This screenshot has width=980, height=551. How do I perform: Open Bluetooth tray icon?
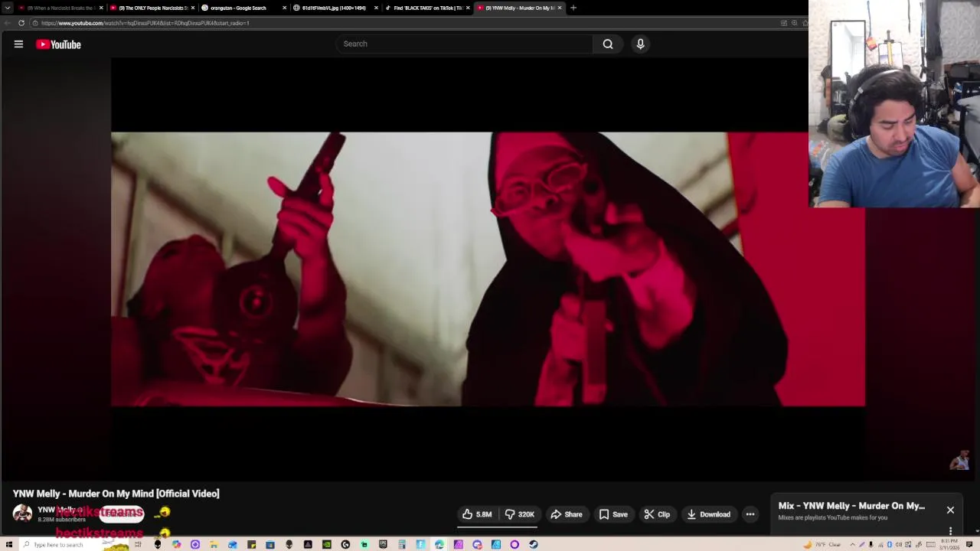pyautogui.click(x=890, y=544)
